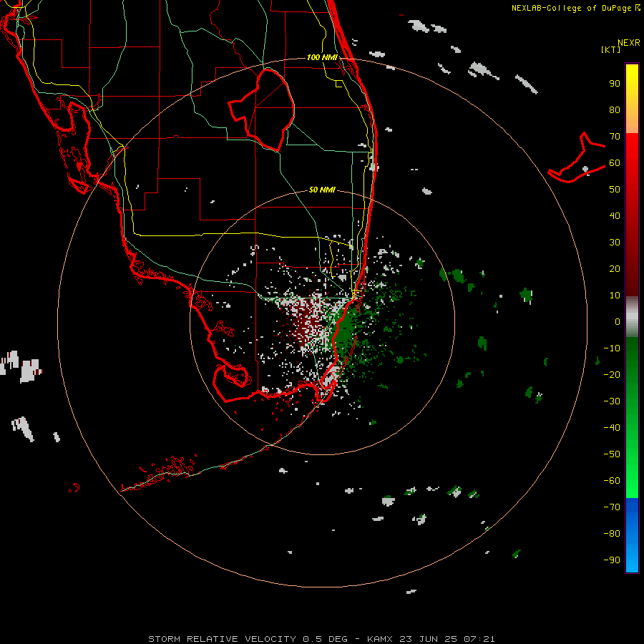
Task: Click the positive 50 scale label
Action: click(x=615, y=190)
